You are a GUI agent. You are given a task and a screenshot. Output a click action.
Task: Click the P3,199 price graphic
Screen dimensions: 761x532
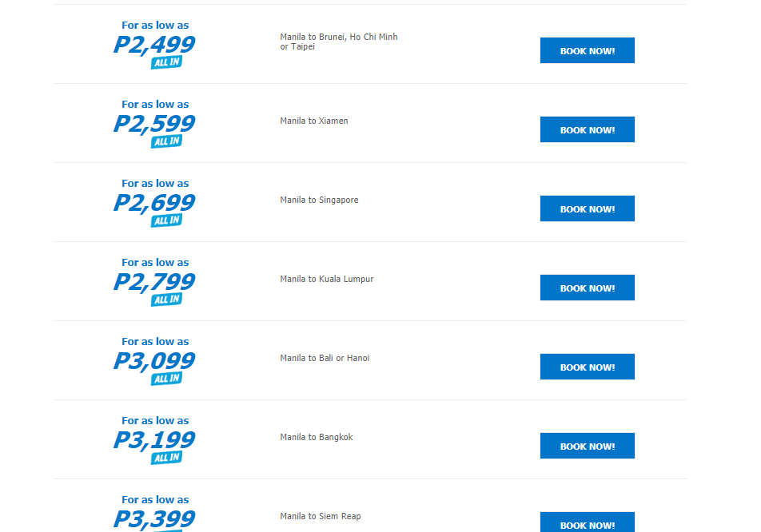point(154,440)
